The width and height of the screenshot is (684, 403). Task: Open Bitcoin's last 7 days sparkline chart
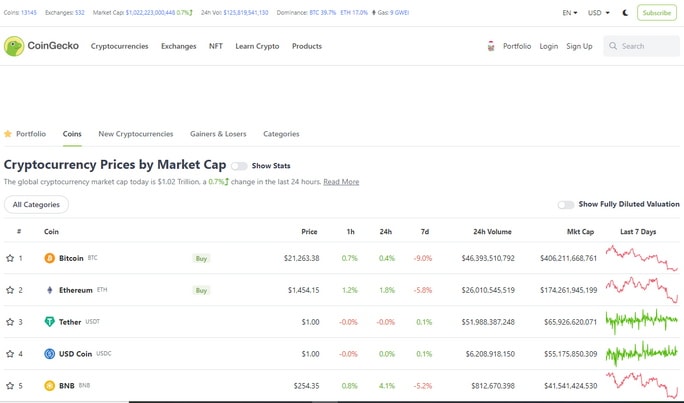click(642, 258)
